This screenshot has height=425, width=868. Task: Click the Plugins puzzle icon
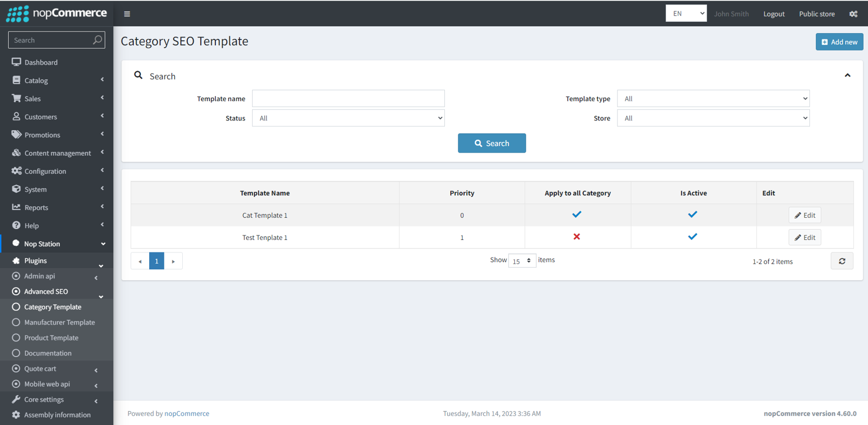pyautogui.click(x=16, y=261)
